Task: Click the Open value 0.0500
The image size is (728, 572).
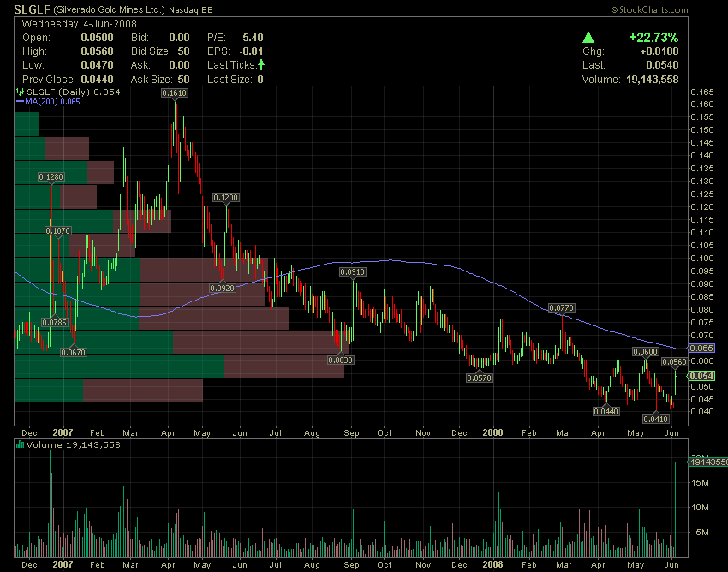Action: pyautogui.click(x=97, y=38)
